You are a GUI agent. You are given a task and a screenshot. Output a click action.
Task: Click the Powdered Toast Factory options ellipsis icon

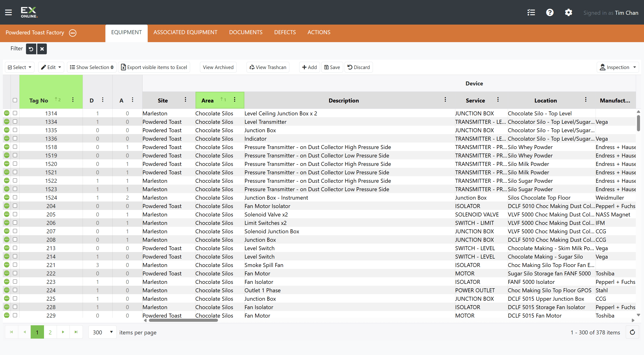pos(73,33)
